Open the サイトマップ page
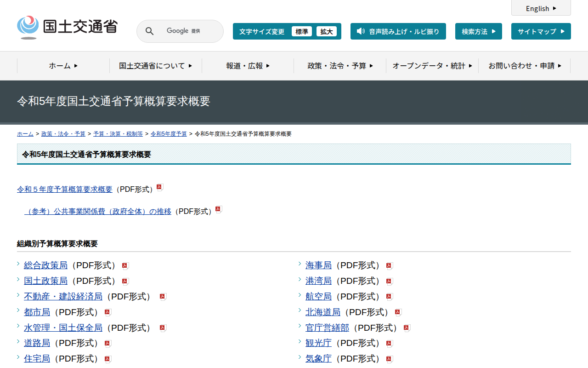 (541, 31)
